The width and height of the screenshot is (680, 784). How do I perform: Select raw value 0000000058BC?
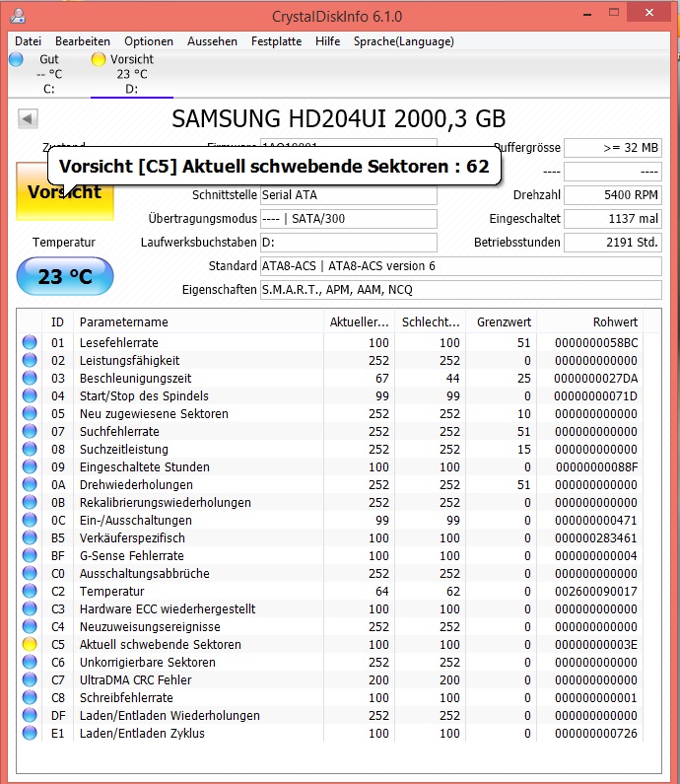click(x=596, y=342)
